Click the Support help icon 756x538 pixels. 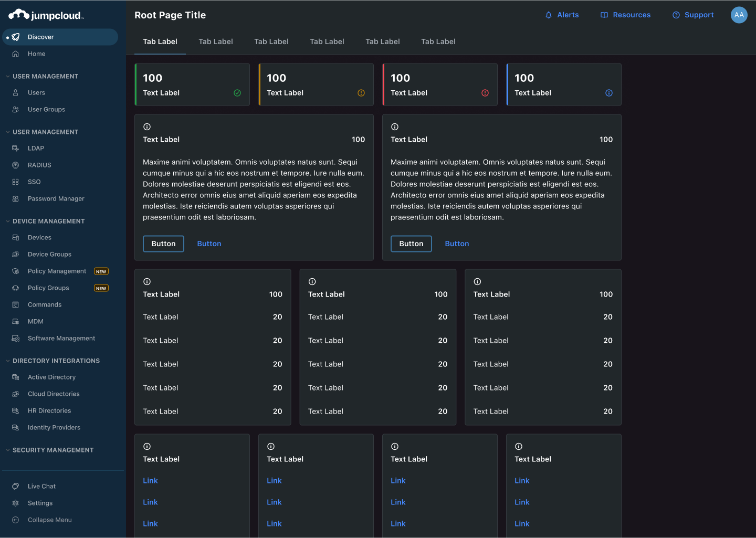[x=676, y=15]
